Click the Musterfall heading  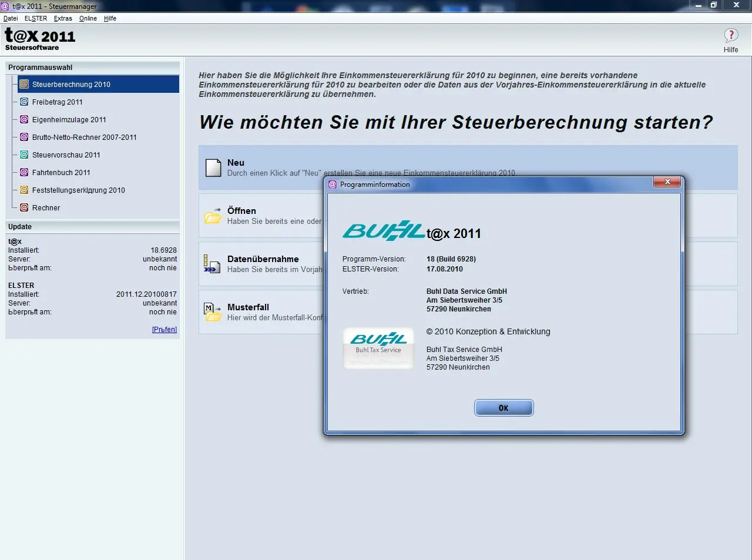click(x=248, y=307)
